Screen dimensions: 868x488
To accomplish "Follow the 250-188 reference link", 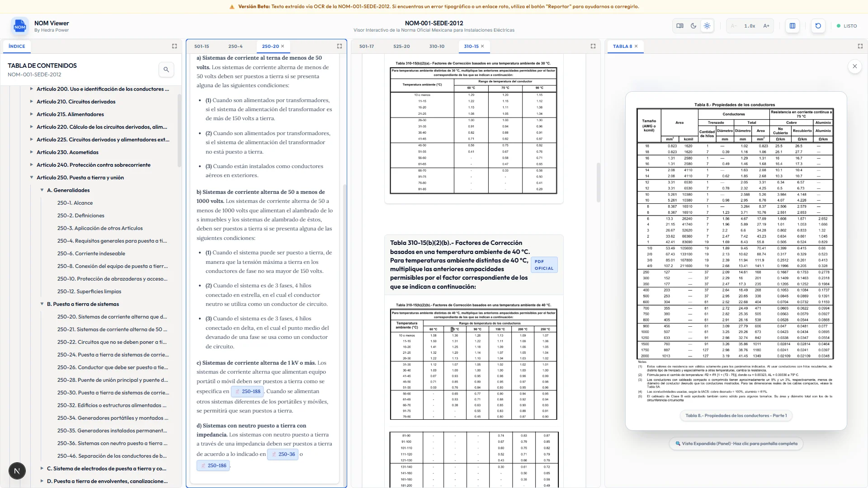I will (247, 391).
